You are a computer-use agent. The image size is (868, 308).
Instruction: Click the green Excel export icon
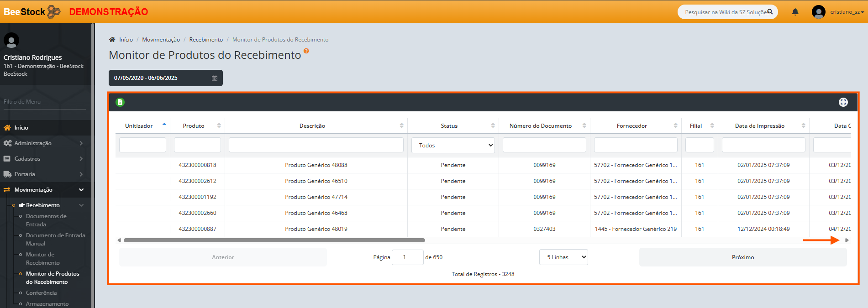pos(120,102)
